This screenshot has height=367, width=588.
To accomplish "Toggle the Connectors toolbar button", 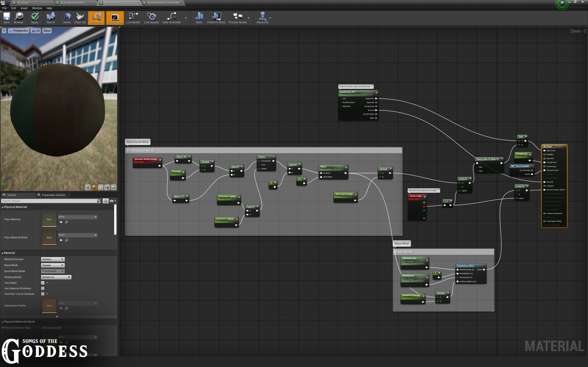I will [x=96, y=18].
